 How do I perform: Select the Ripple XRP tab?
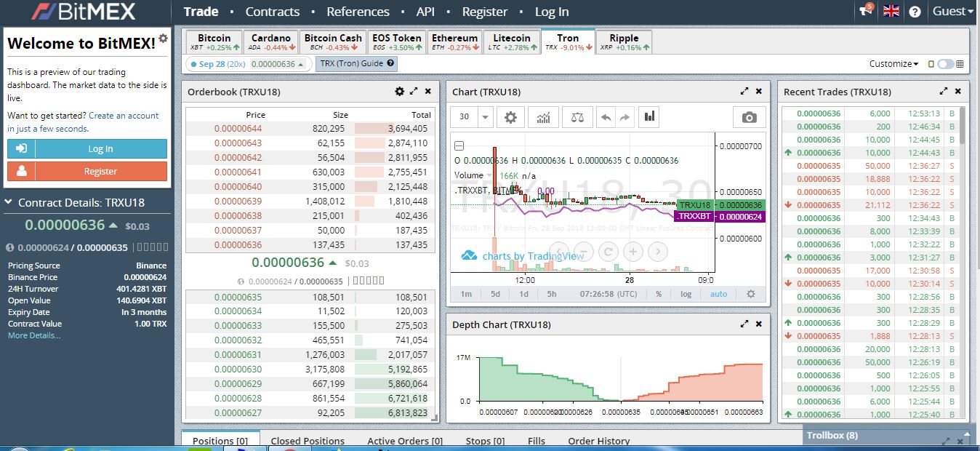tap(624, 42)
